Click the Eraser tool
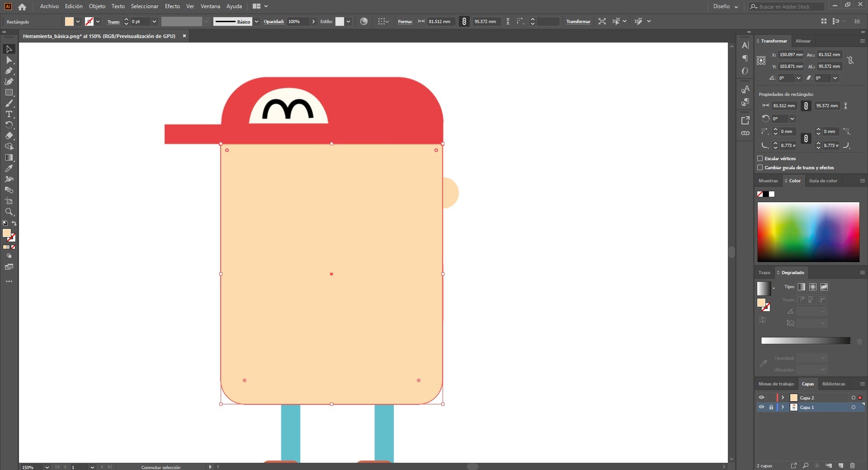The image size is (868, 470). tap(9, 136)
